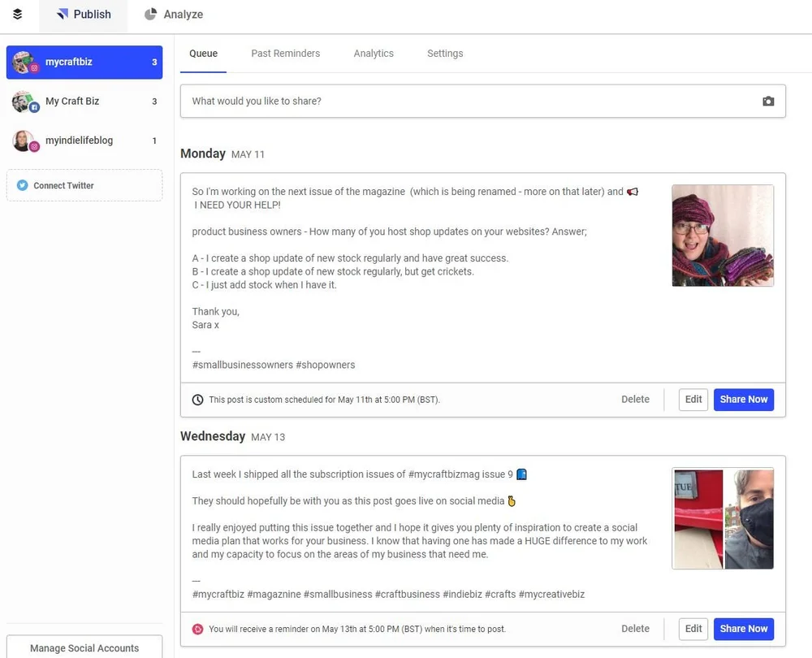Edit the May 11th scheduled post
The height and width of the screenshot is (658, 812).
pos(693,400)
